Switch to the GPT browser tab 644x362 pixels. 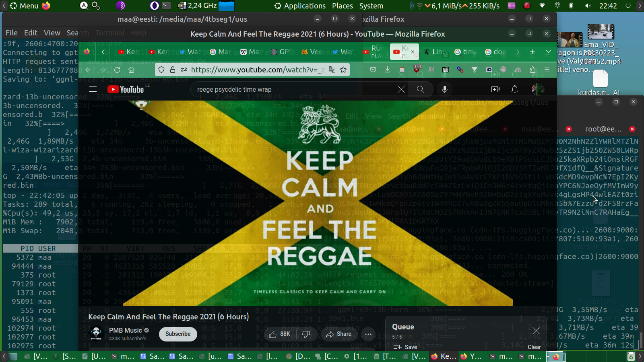click(x=281, y=52)
